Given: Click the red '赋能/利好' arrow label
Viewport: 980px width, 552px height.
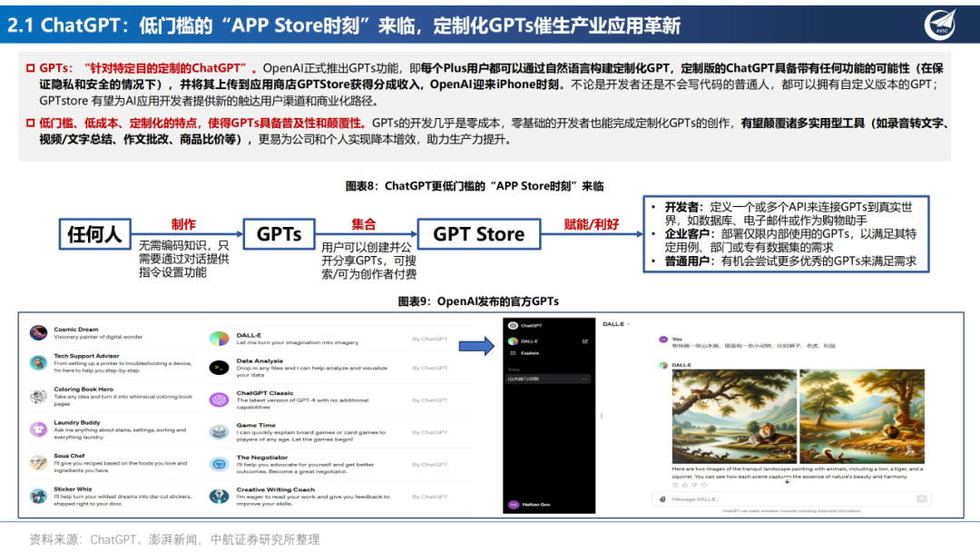Looking at the screenshot, I should coord(592,224).
